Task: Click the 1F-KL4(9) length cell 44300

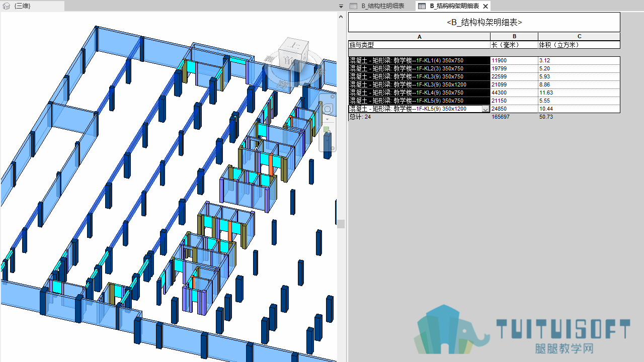Action: click(x=514, y=93)
